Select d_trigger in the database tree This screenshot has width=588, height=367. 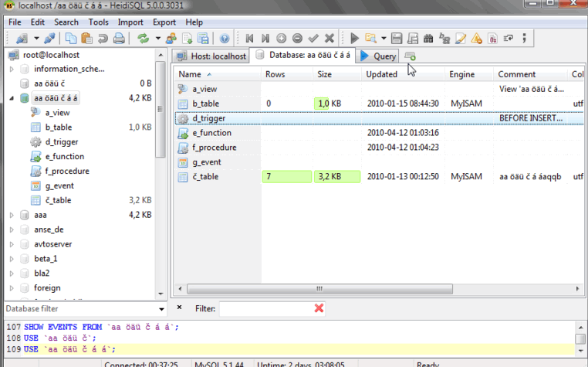tap(62, 142)
